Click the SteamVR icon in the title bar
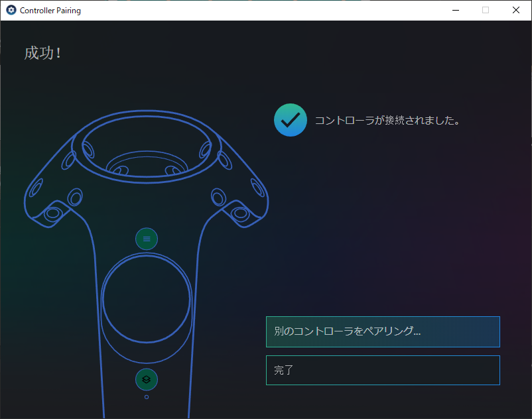 tap(11, 11)
